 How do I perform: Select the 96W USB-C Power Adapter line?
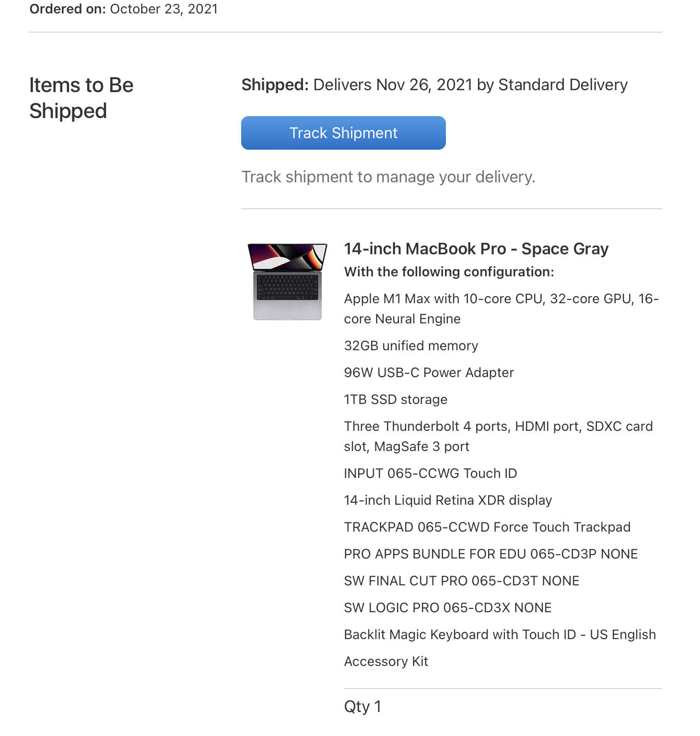(429, 373)
